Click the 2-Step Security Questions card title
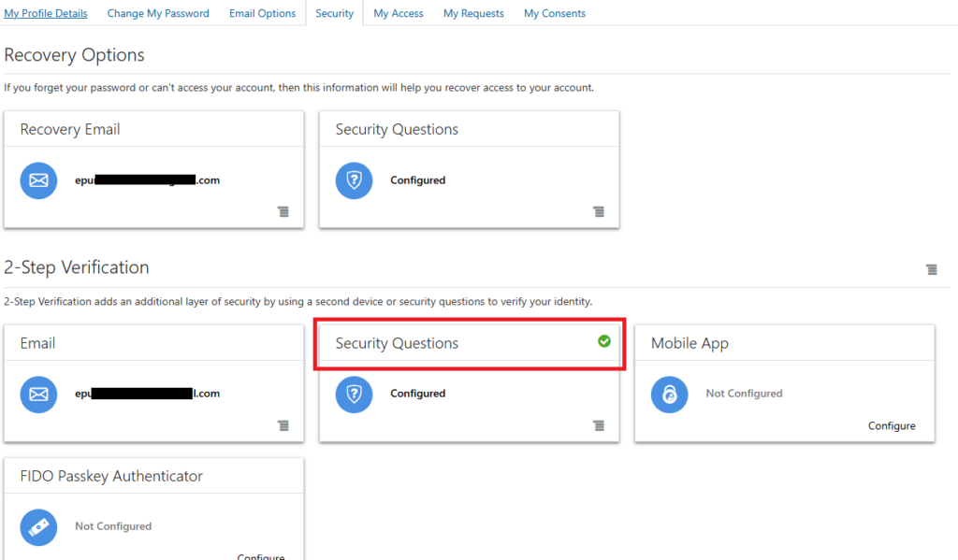The width and height of the screenshot is (958, 560). pyautogui.click(x=397, y=343)
